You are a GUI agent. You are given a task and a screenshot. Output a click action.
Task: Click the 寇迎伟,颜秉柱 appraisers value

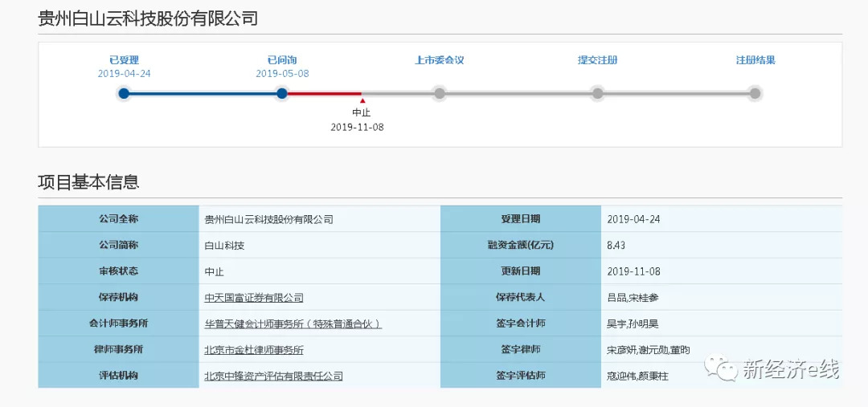[x=637, y=376]
